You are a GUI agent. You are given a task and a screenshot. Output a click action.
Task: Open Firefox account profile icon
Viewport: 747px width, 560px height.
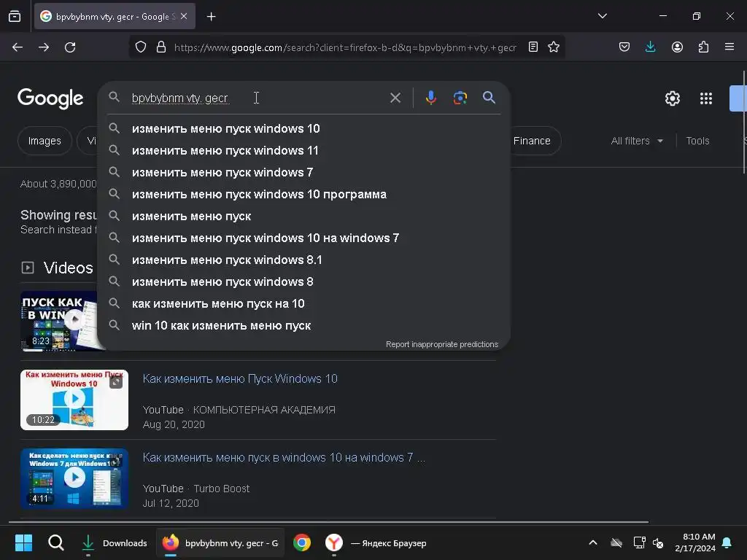tap(677, 47)
